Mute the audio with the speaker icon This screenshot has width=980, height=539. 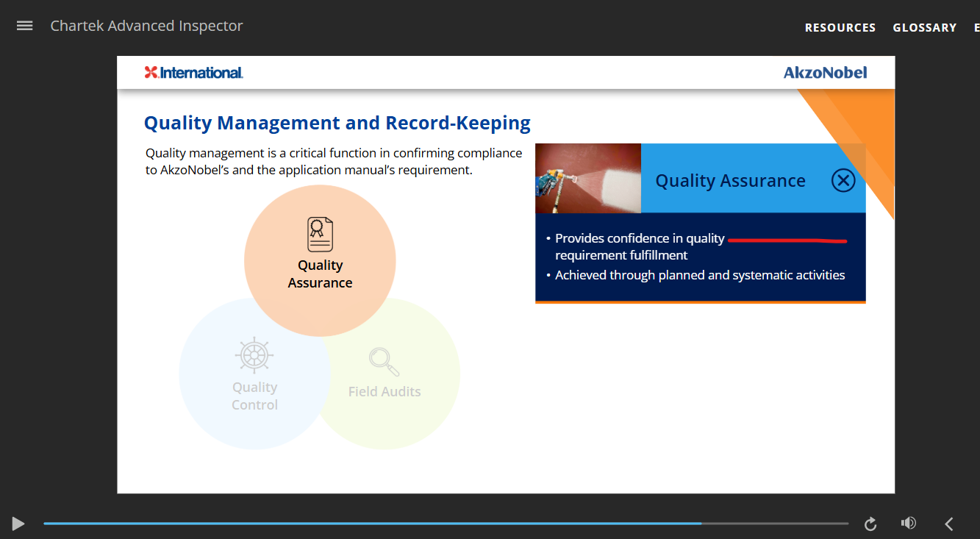click(x=909, y=523)
